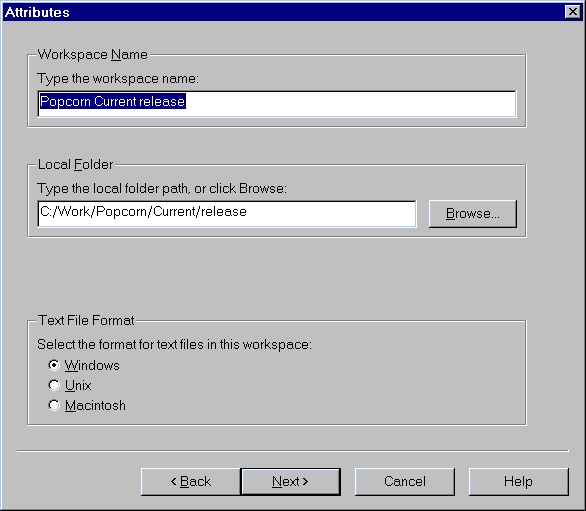586x511 pixels.
Task: Return to previous step with Back
Action: click(x=191, y=481)
